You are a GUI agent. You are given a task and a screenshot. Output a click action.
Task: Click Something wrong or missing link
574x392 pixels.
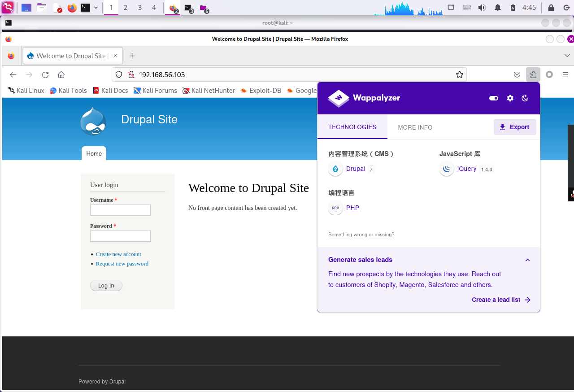coord(361,235)
